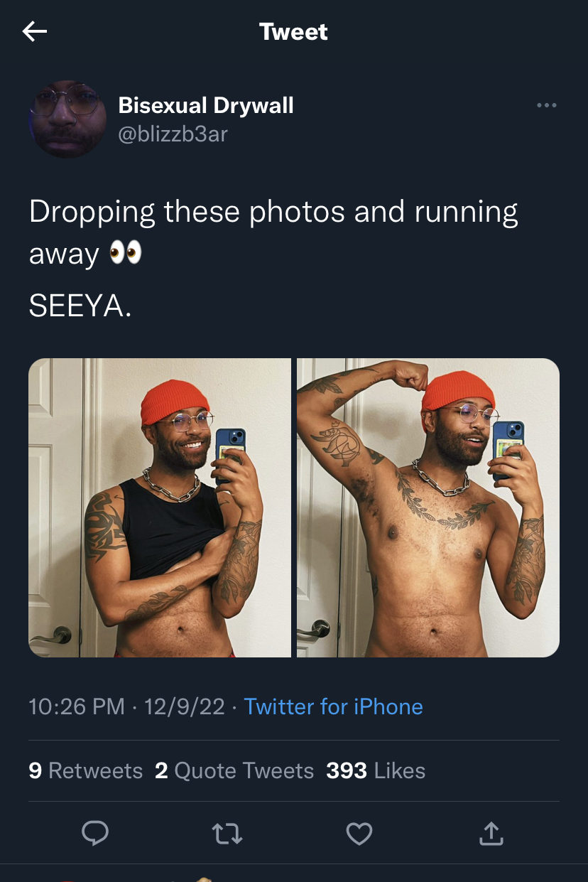Tap the tweet text Dropping these photos
The width and height of the screenshot is (588, 882).
pos(273,232)
